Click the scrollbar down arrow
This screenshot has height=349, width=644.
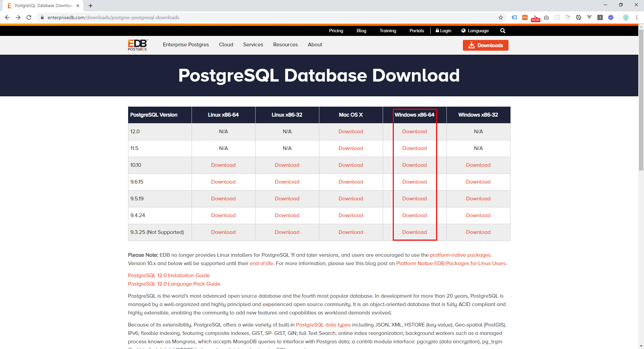[x=641, y=346]
